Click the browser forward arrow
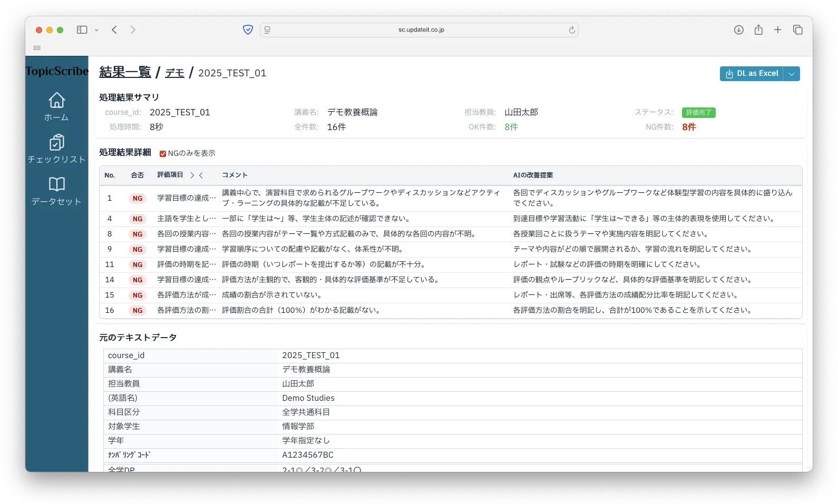This screenshot has width=838, height=504. 133,30
